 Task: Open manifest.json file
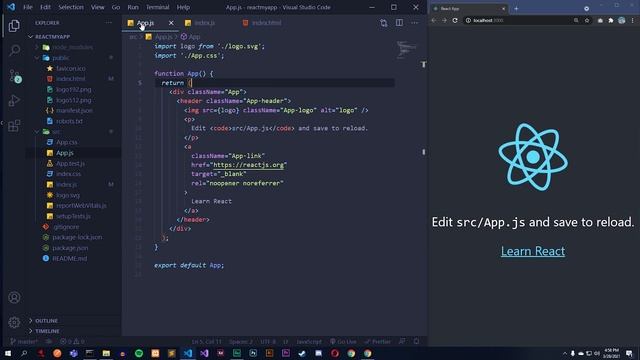[x=74, y=111]
